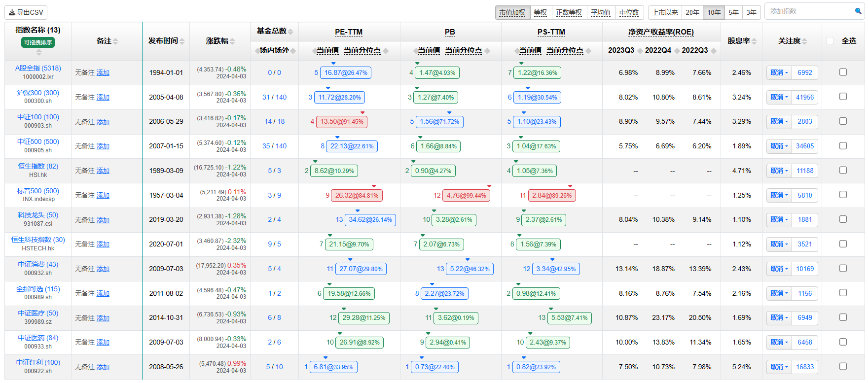868x383 pixels.
Task: Open 标普500 (500) index link
Action: (38, 191)
